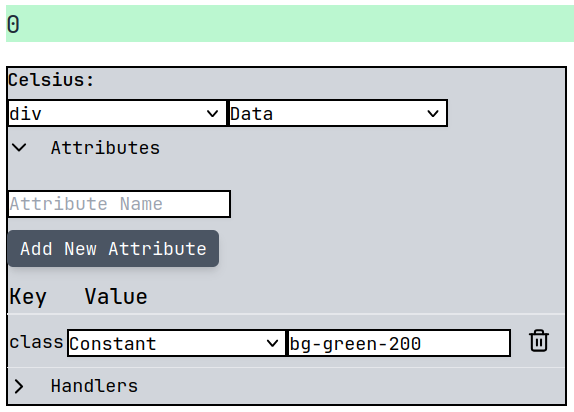574x412 pixels.
Task: Focus the Attribute Name input field
Action: (x=119, y=204)
